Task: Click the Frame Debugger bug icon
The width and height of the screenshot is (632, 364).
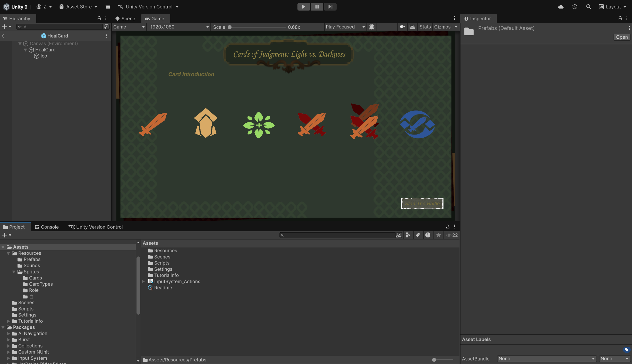Action: (372, 27)
